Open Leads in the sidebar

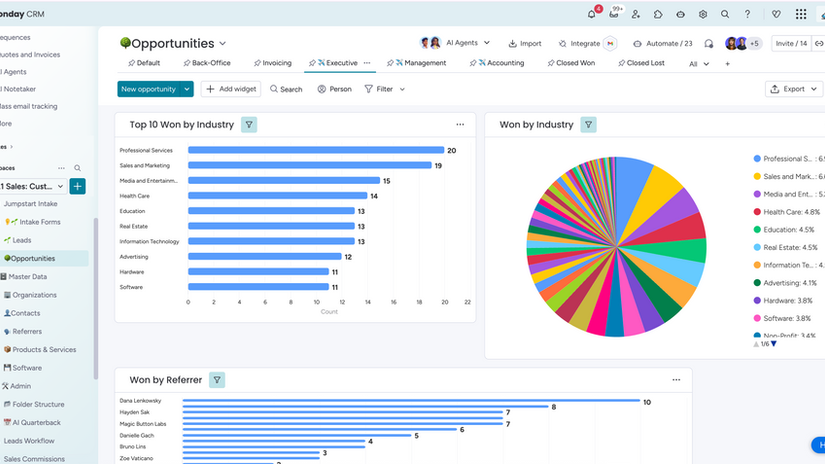[22, 240]
